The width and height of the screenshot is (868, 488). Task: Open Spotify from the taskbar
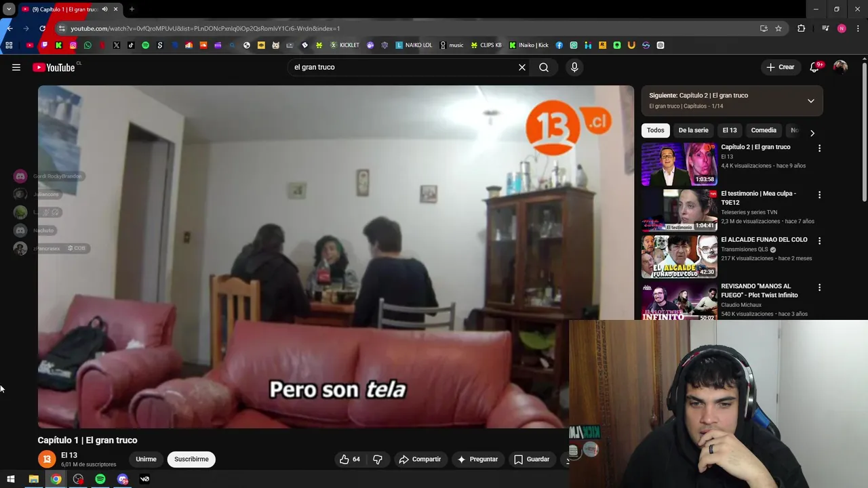tap(100, 479)
